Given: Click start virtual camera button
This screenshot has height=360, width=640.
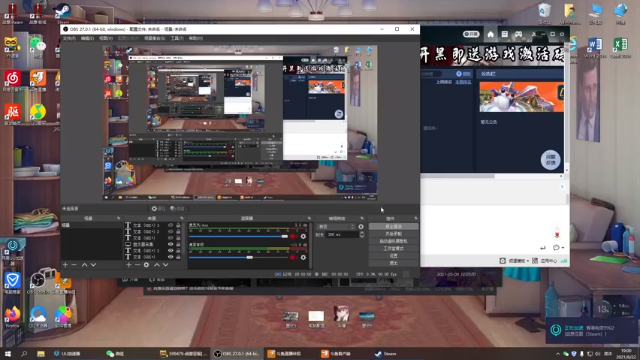Looking at the screenshot, I should (393, 241).
